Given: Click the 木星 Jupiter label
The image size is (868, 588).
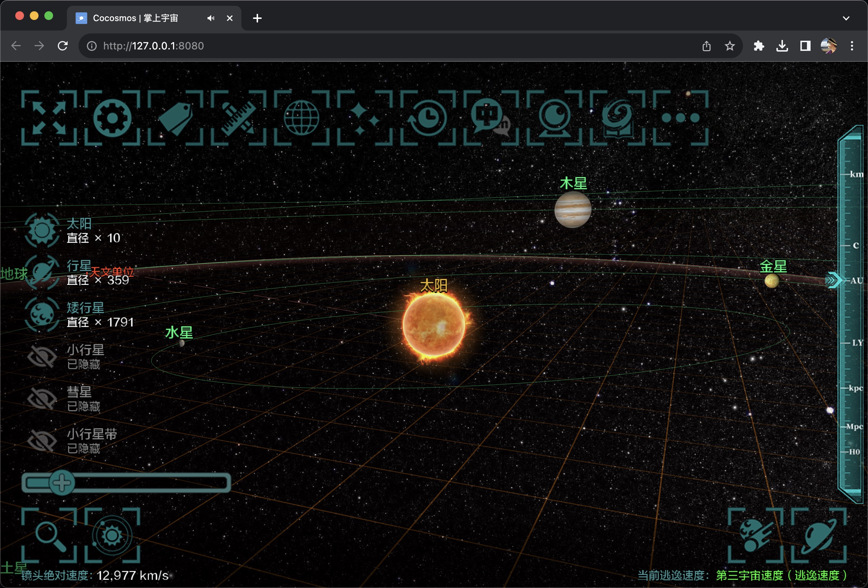Looking at the screenshot, I should [x=573, y=183].
